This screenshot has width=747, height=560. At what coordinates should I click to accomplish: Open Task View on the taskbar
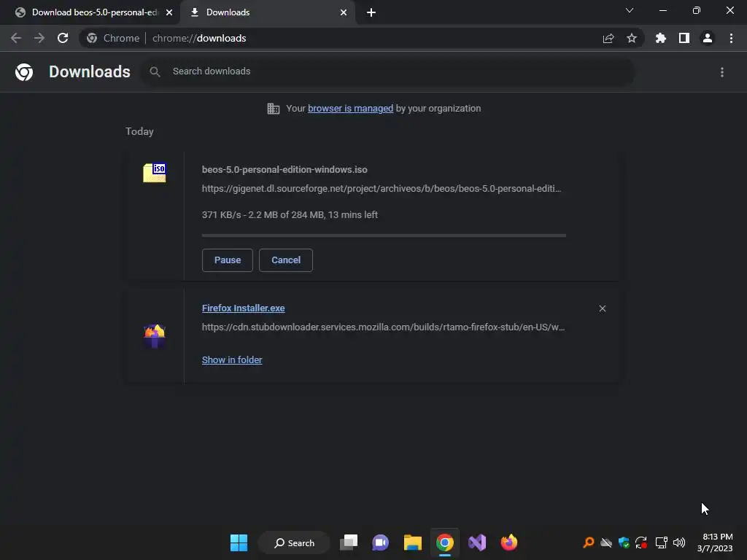[x=349, y=542]
